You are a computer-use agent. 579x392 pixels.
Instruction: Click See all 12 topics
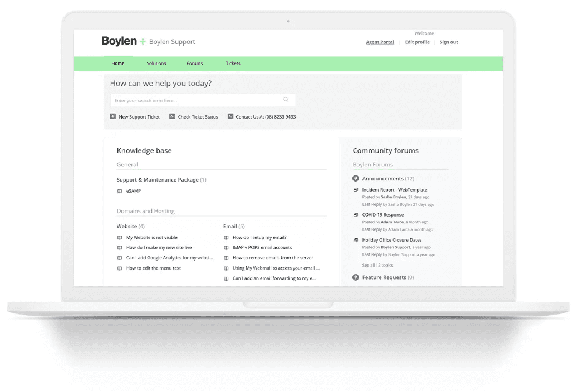[x=377, y=265]
